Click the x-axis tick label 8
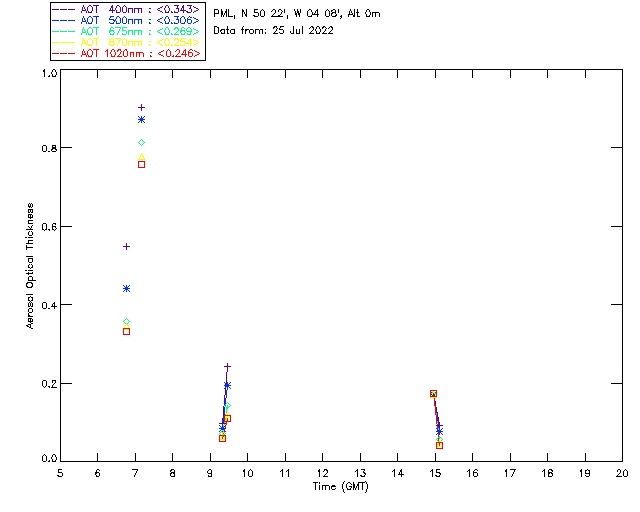640x512 pixels. (x=173, y=473)
